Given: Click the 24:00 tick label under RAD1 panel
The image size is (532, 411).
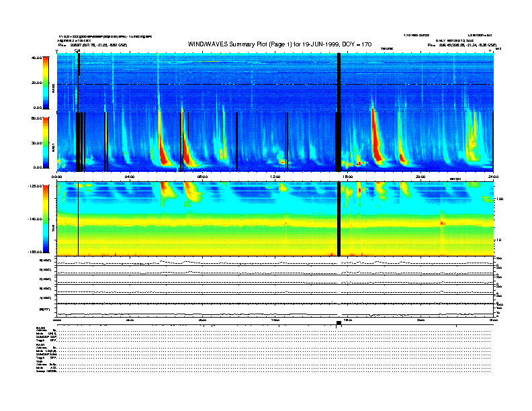Looking at the screenshot, I should pos(493,177).
